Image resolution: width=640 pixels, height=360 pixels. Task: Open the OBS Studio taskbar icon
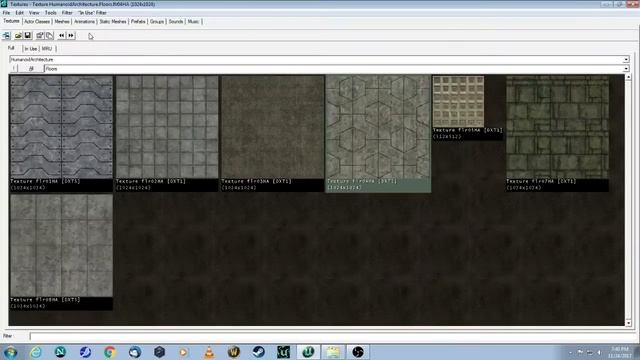358,352
